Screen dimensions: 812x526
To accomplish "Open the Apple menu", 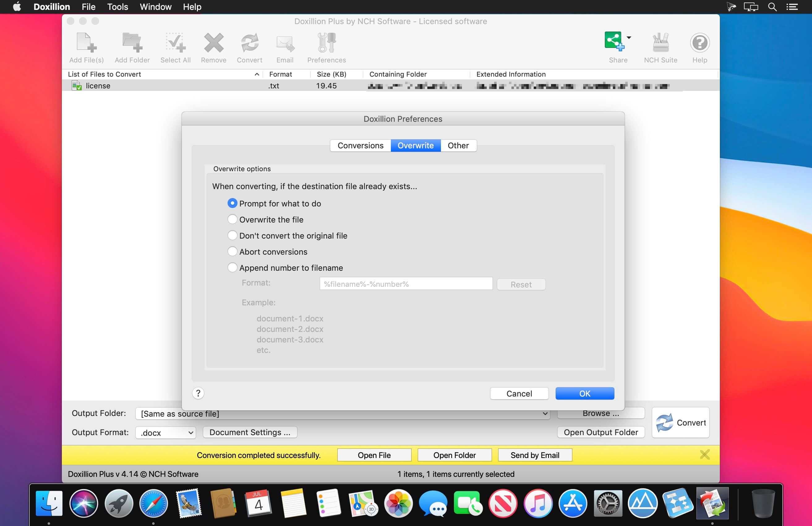I will (x=17, y=7).
